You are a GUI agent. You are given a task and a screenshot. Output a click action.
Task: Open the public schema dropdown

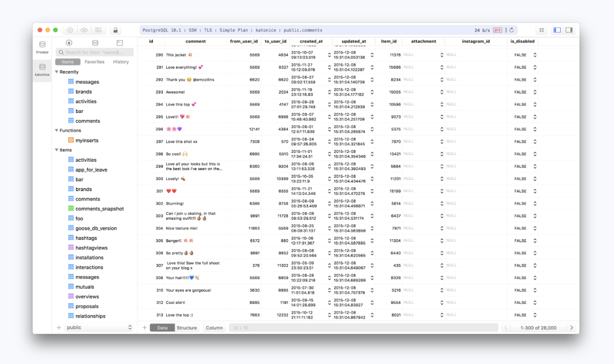(99, 327)
